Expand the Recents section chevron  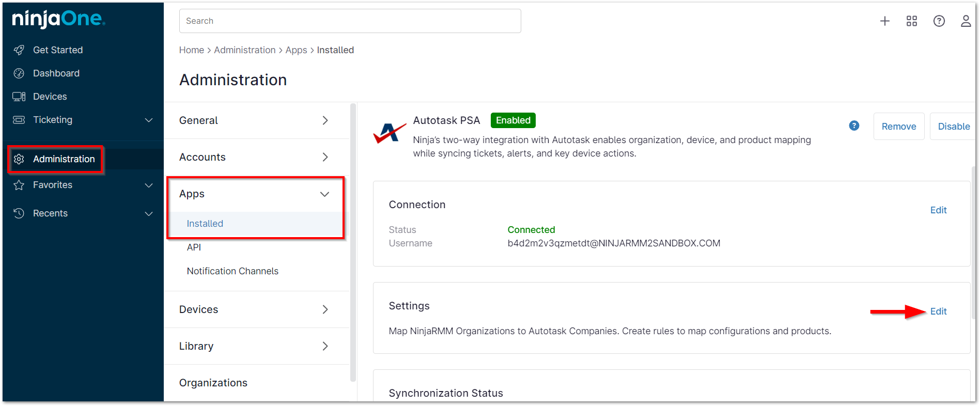(149, 214)
